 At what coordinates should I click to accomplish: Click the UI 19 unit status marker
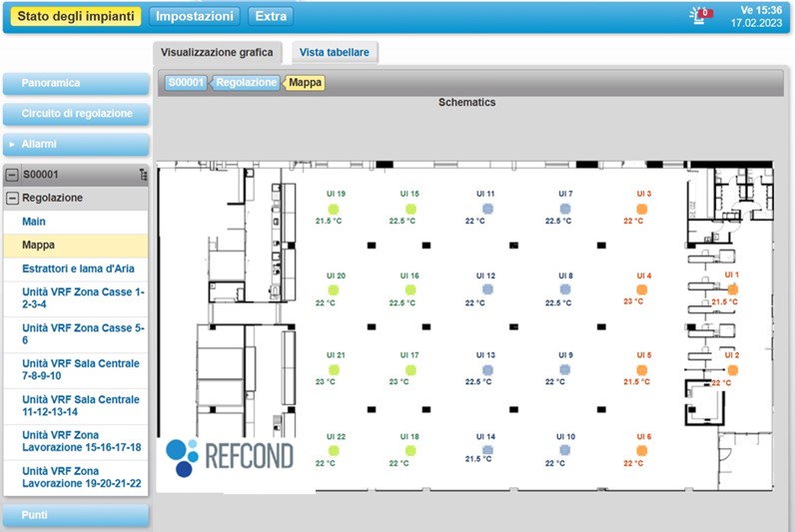pos(334,208)
